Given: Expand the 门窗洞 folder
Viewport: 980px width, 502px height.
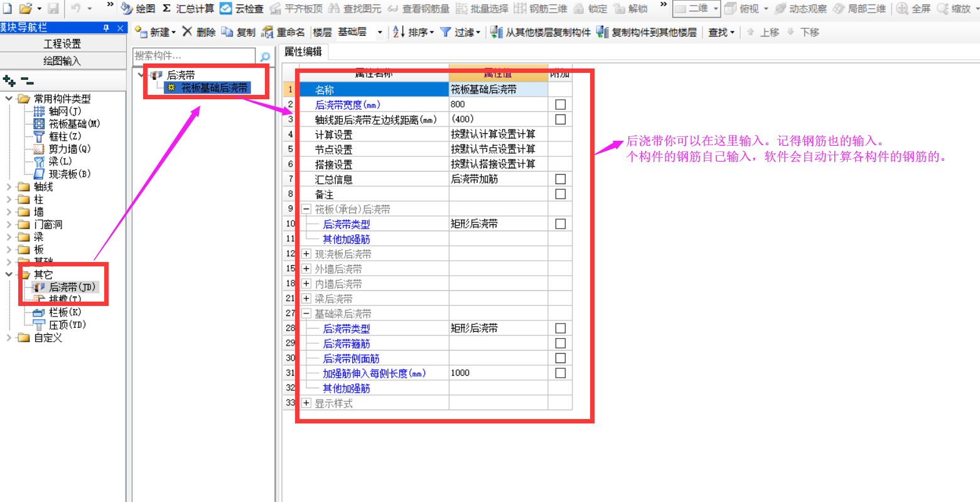Looking at the screenshot, I should [9, 224].
